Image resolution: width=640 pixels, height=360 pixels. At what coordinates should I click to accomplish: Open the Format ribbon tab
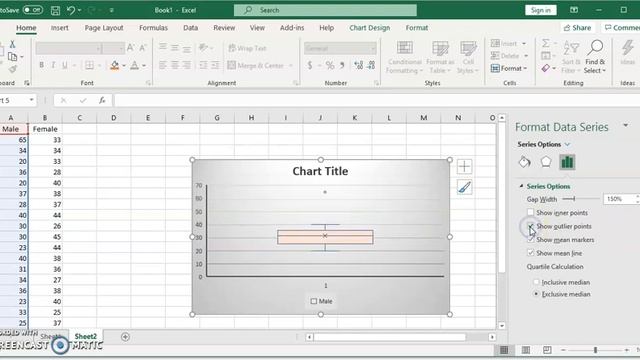pos(417,28)
